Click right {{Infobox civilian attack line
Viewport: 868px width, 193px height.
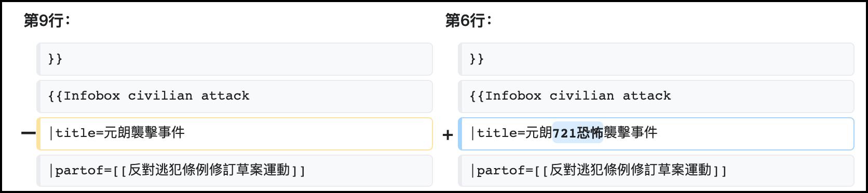(656, 96)
